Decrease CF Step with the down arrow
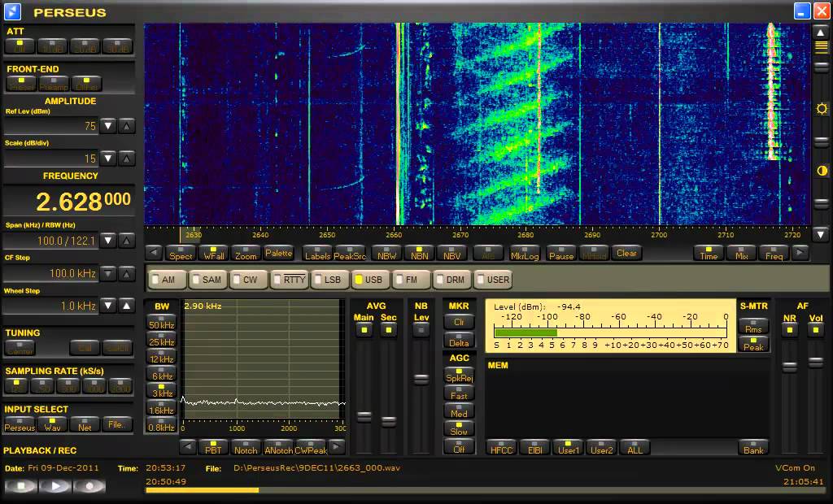 tap(108, 273)
